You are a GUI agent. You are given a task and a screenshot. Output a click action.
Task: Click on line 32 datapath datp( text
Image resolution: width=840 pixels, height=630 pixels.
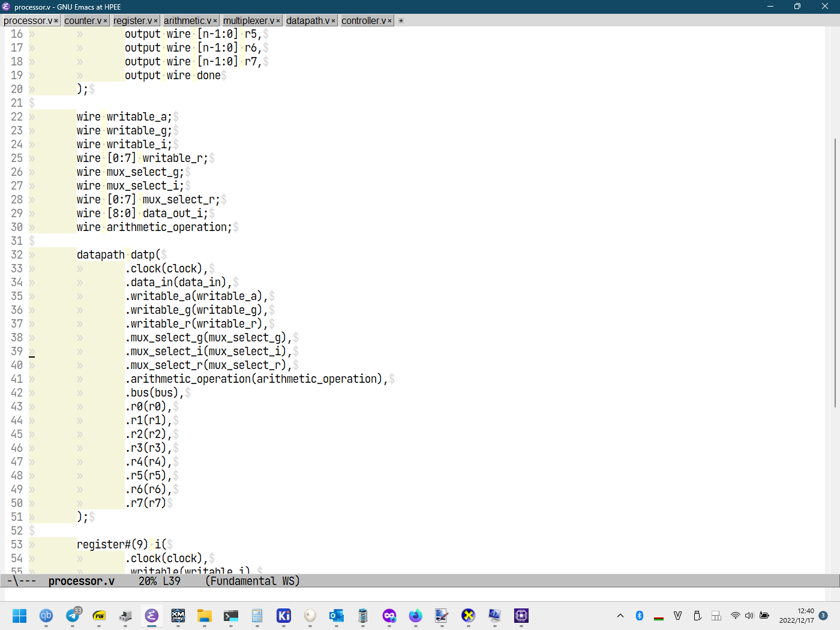point(119,255)
